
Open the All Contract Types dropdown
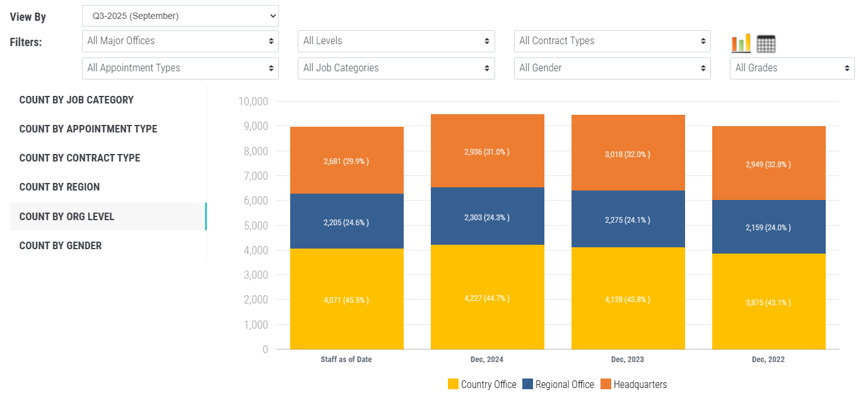[x=612, y=41]
